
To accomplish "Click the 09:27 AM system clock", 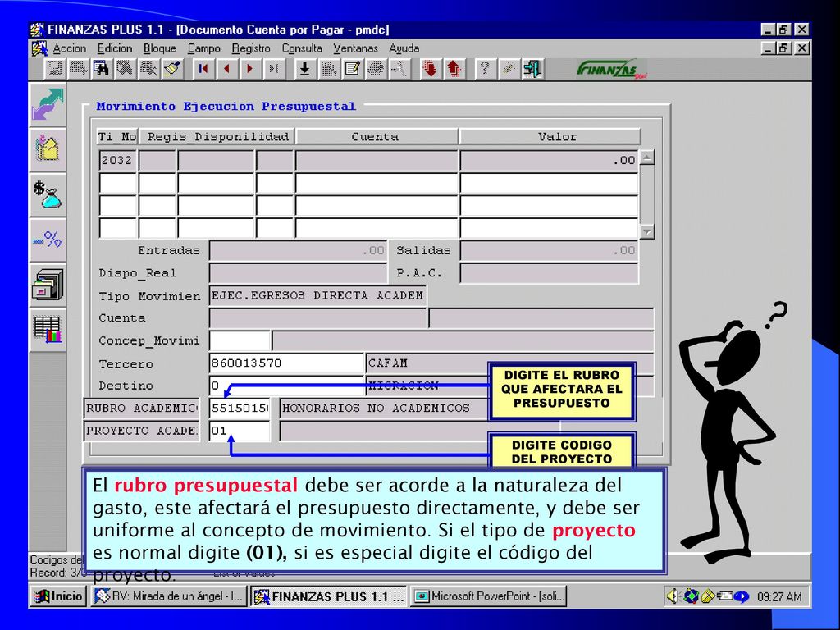I will 779,597.
